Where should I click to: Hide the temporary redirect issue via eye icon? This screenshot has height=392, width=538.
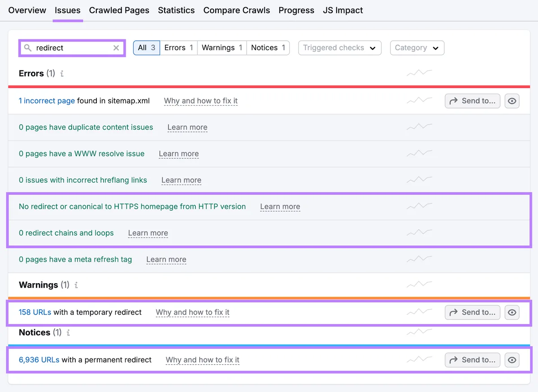click(512, 312)
